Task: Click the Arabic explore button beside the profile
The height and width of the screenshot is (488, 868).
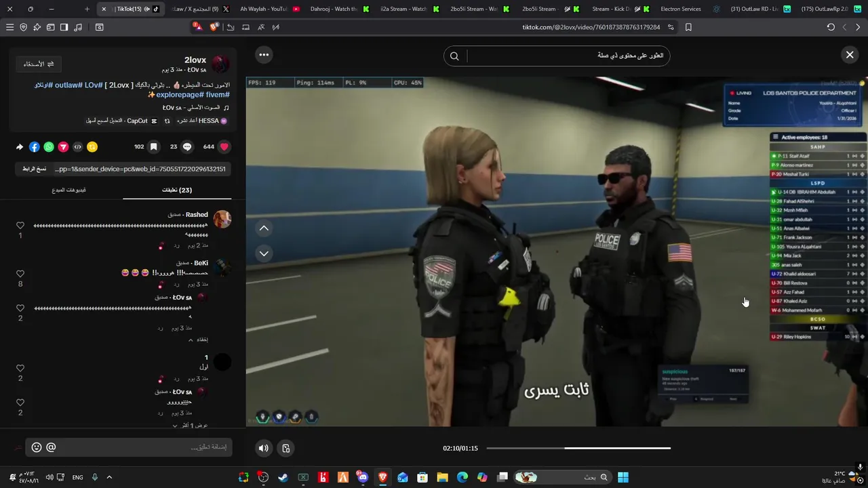Action: 39,64
